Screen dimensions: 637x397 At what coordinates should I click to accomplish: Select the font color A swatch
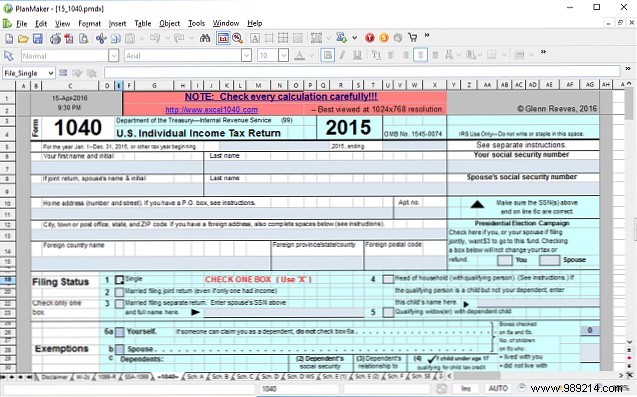pos(299,56)
